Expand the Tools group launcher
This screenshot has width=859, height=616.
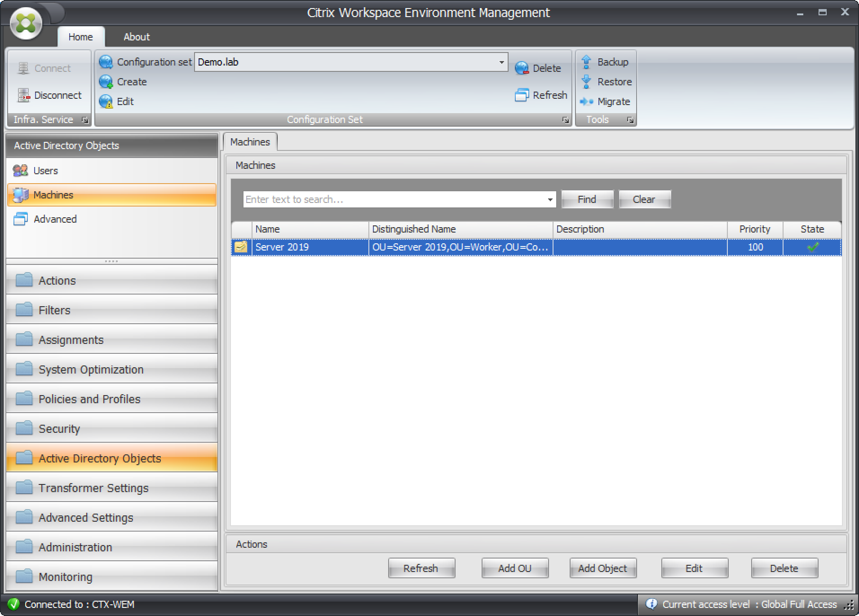[630, 120]
